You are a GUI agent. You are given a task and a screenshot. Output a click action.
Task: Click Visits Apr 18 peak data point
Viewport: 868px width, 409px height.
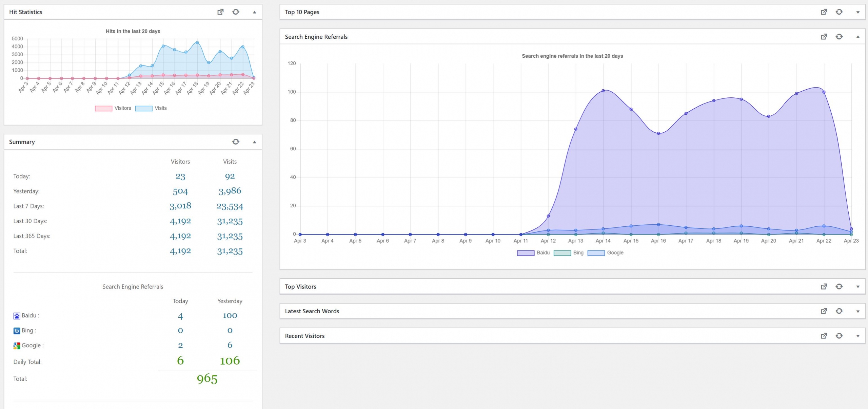pos(197,42)
